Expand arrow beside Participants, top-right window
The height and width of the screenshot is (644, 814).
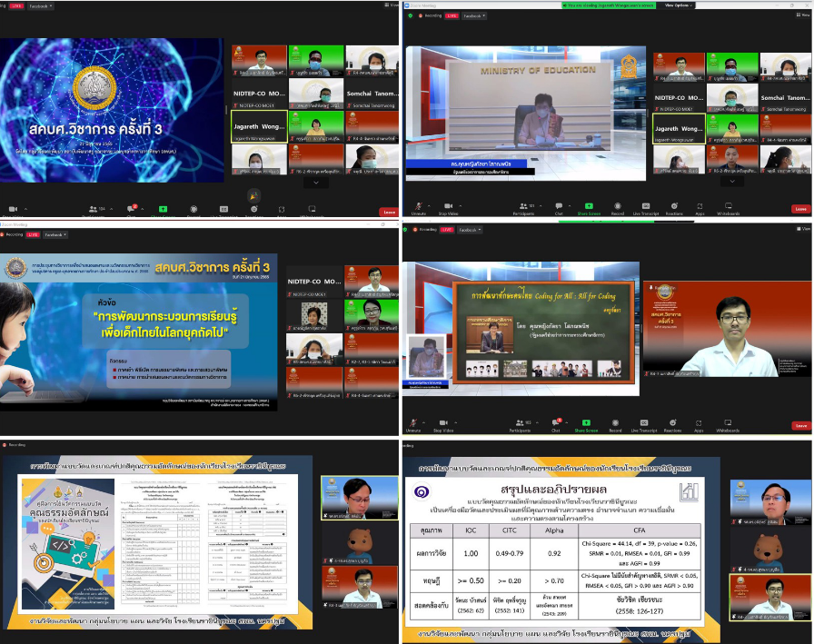[x=541, y=206]
